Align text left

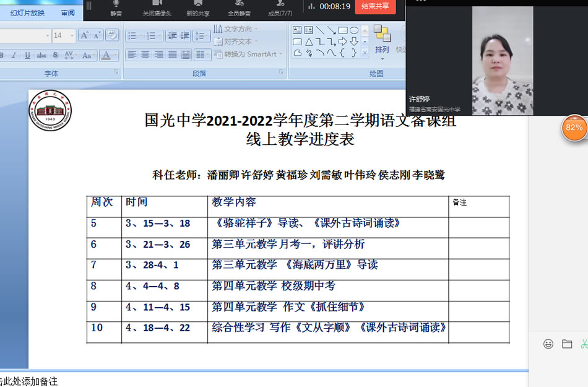132,55
